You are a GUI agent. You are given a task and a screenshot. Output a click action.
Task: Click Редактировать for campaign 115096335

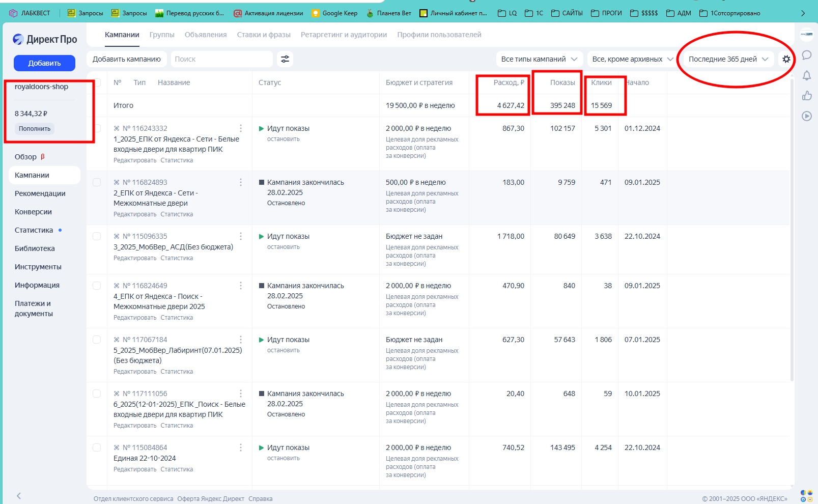coord(135,258)
